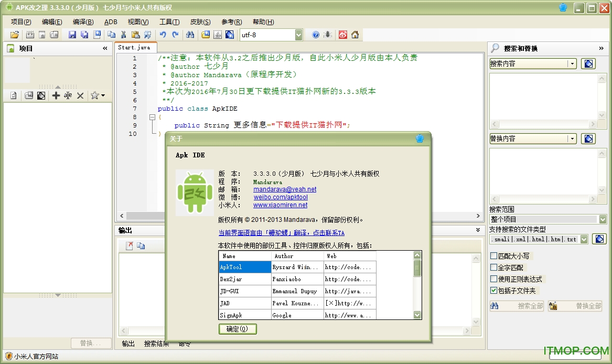
Task: Click the Java coffee cup icon in toolbar
Action: tap(218, 35)
